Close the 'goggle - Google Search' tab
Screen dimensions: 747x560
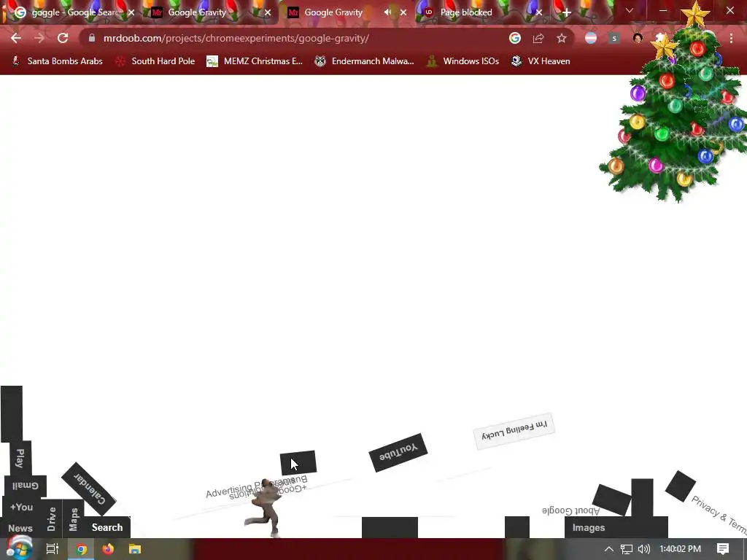(131, 13)
